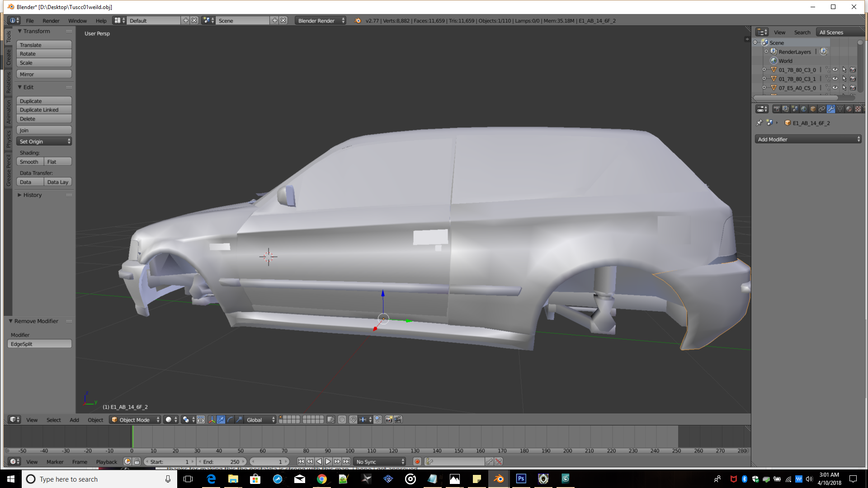Expand the History panel
Viewport: 868px width, 488px height.
tap(32, 195)
